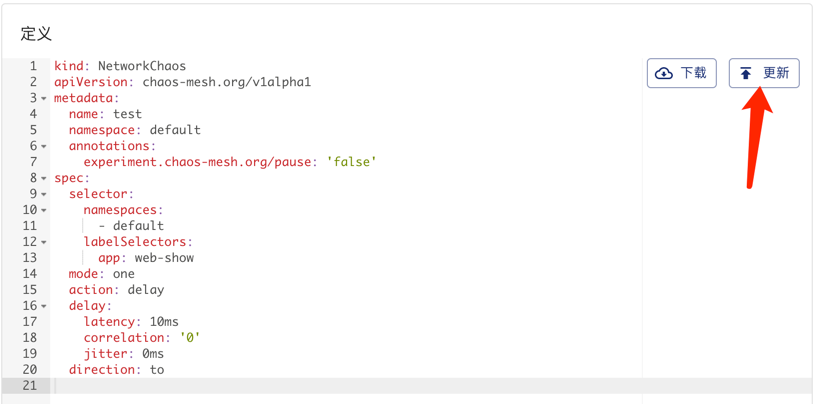Image resolution: width=818 pixels, height=404 pixels.
Task: Fold the delay block at line 16
Action: 44,306
